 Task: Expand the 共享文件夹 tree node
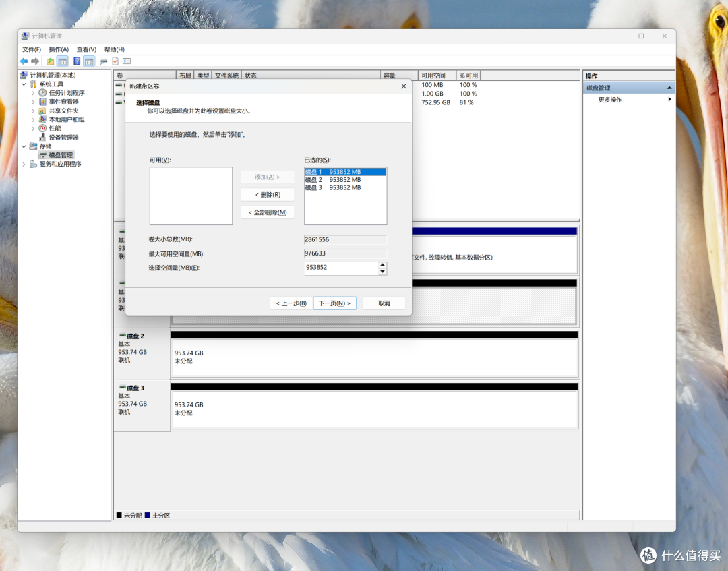coord(33,111)
